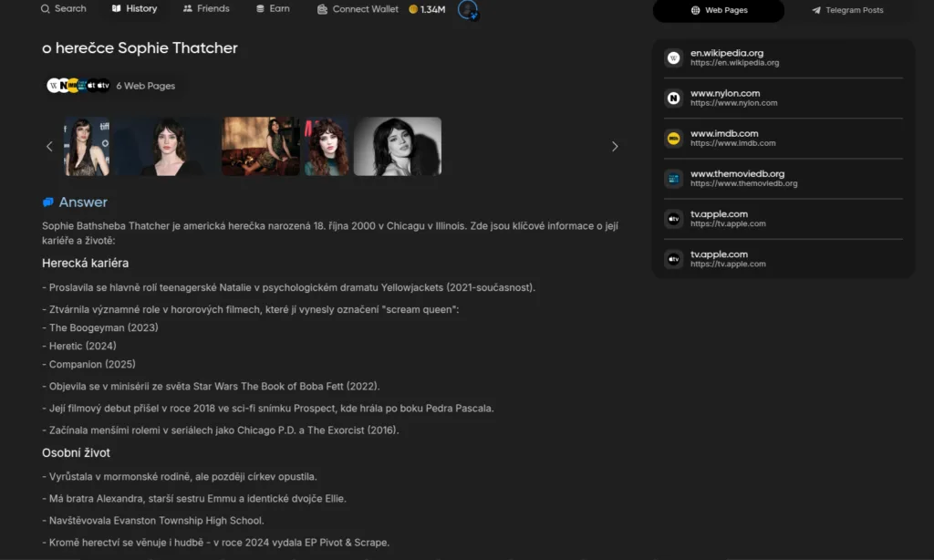The image size is (934, 560).
Task: Click the globe icon in Web Pages tab
Action: pyautogui.click(x=695, y=10)
